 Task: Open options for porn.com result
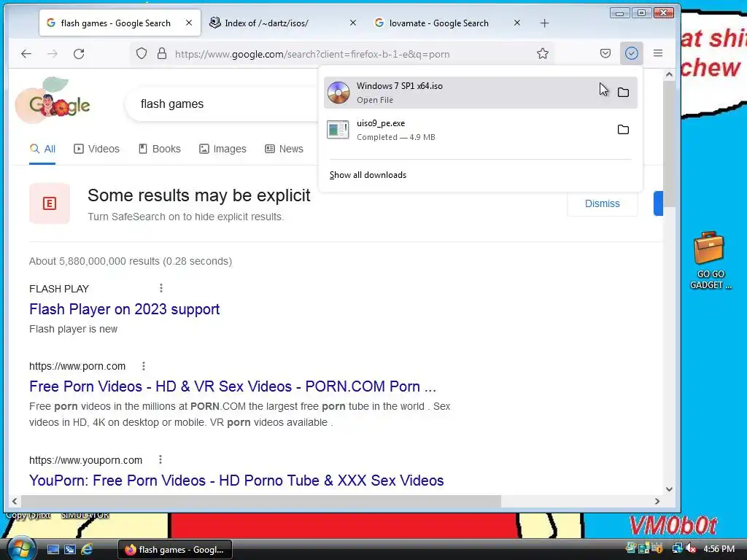point(144,366)
